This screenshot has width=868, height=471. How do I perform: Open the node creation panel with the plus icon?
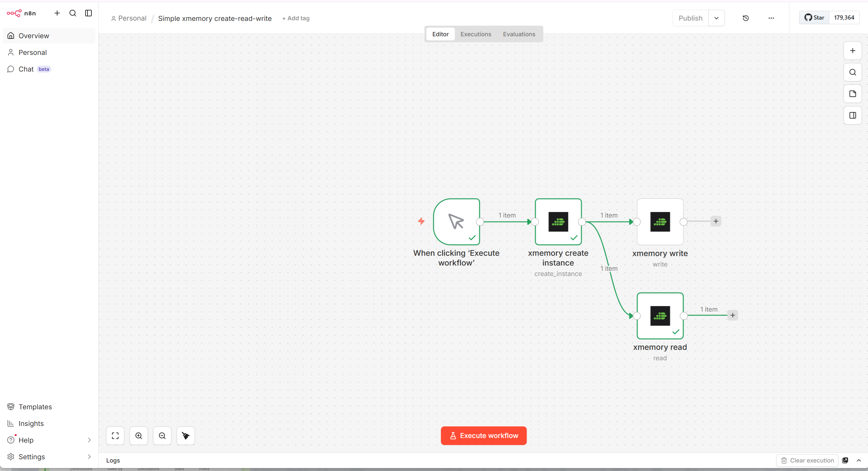853,51
